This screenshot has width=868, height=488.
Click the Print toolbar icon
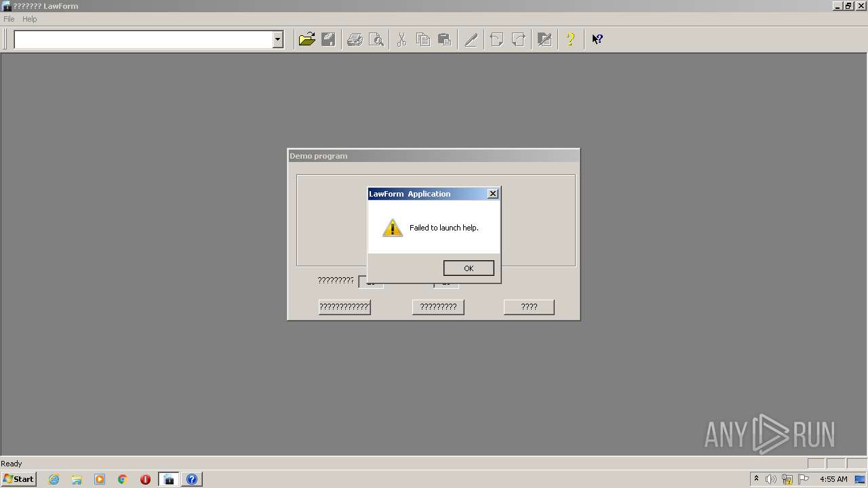[355, 39]
